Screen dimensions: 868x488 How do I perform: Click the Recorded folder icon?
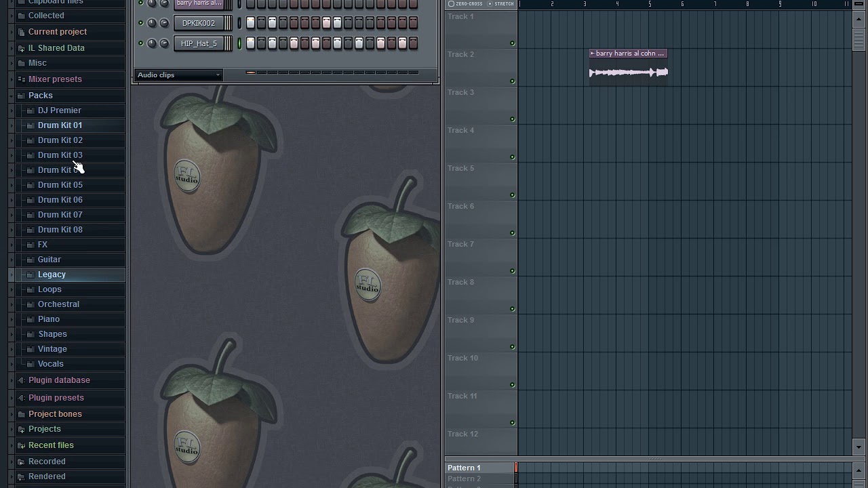[21, 462]
